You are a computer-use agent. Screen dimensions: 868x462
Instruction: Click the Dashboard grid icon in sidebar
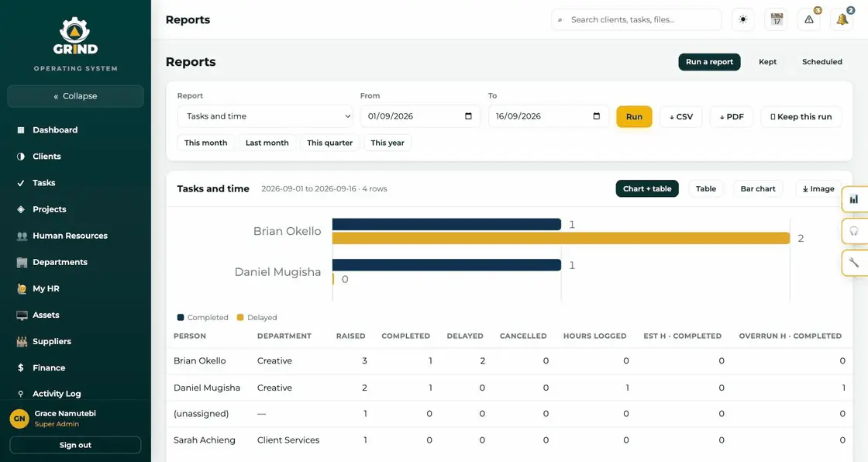21,130
